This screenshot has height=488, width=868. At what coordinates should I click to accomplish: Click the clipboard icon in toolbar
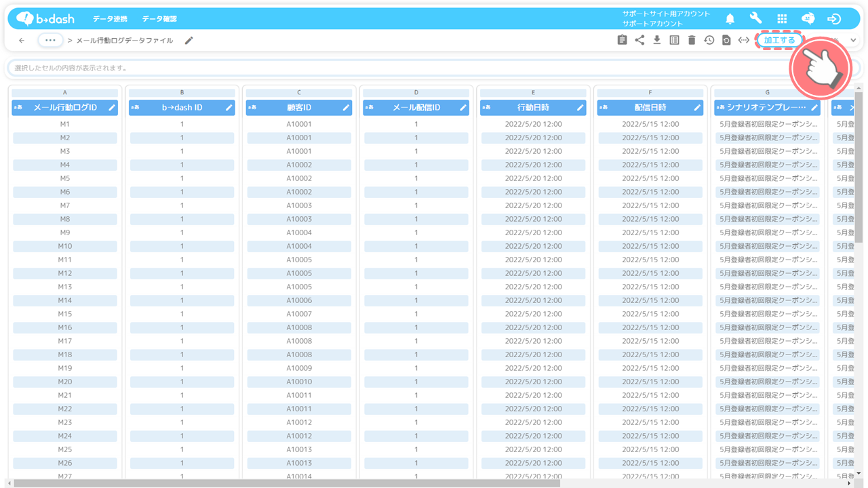click(623, 41)
